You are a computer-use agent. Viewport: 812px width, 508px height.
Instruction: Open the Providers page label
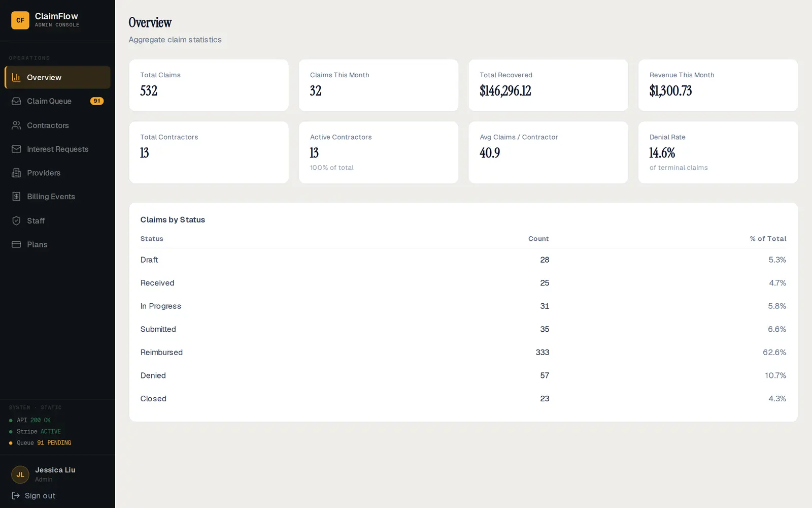44,173
